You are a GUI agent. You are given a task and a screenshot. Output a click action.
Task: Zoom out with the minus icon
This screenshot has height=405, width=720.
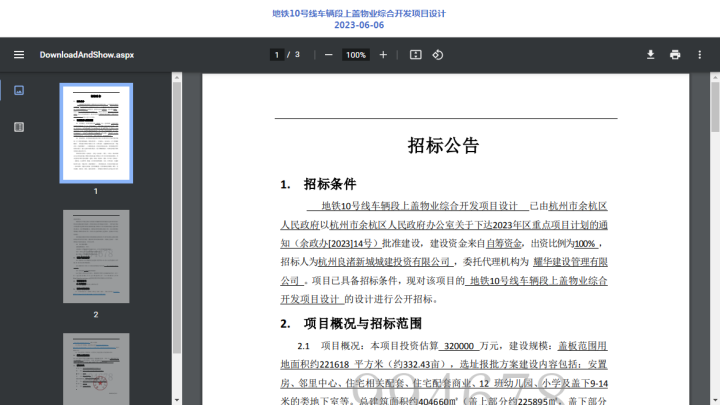[328, 55]
